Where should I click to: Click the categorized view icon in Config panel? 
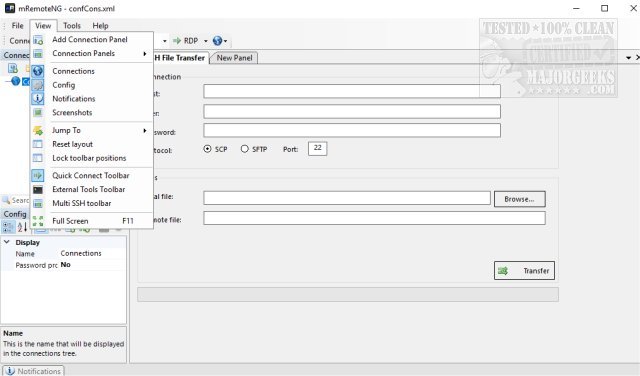(9, 227)
